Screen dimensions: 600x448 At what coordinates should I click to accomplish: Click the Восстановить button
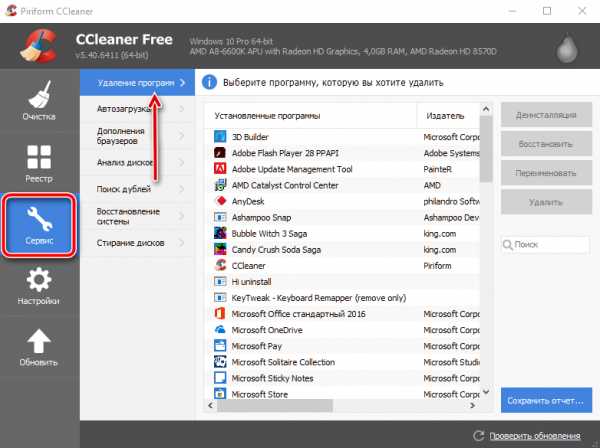pyautogui.click(x=546, y=144)
